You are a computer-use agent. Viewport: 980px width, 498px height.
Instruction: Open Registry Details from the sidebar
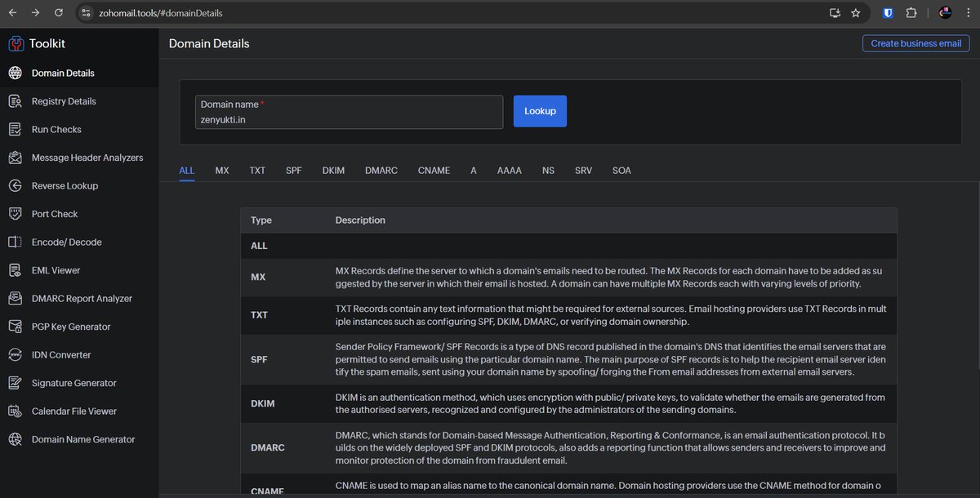pyautogui.click(x=64, y=101)
